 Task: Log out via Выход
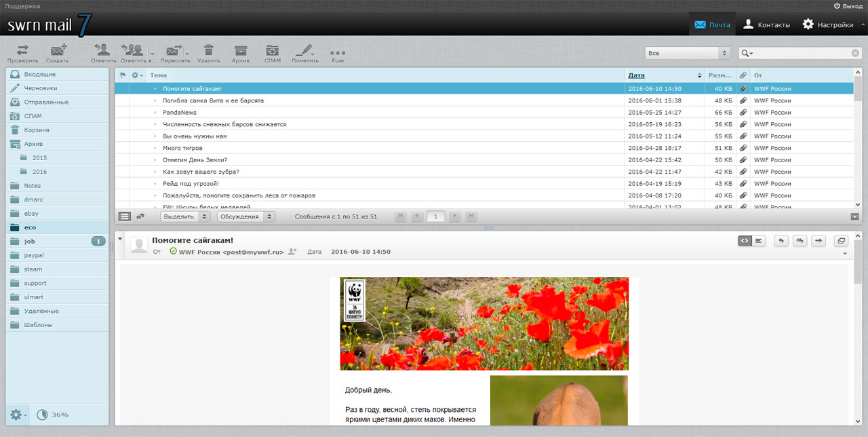tap(848, 5)
